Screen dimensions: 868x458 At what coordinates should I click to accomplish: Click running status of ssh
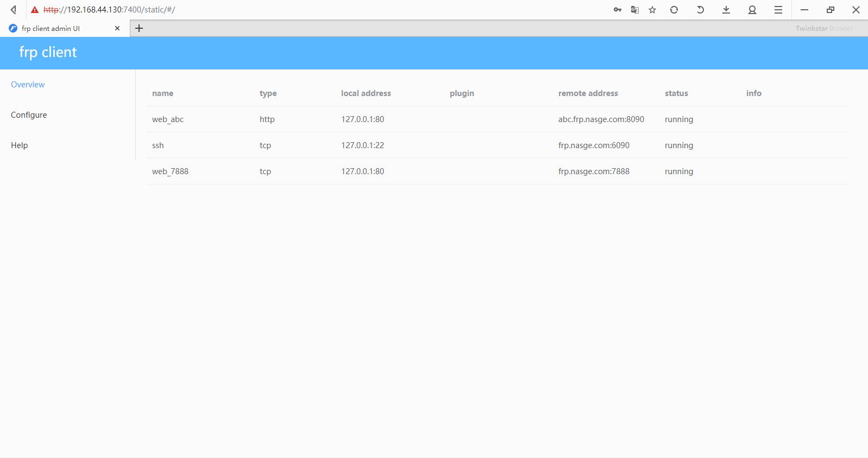pyautogui.click(x=678, y=145)
